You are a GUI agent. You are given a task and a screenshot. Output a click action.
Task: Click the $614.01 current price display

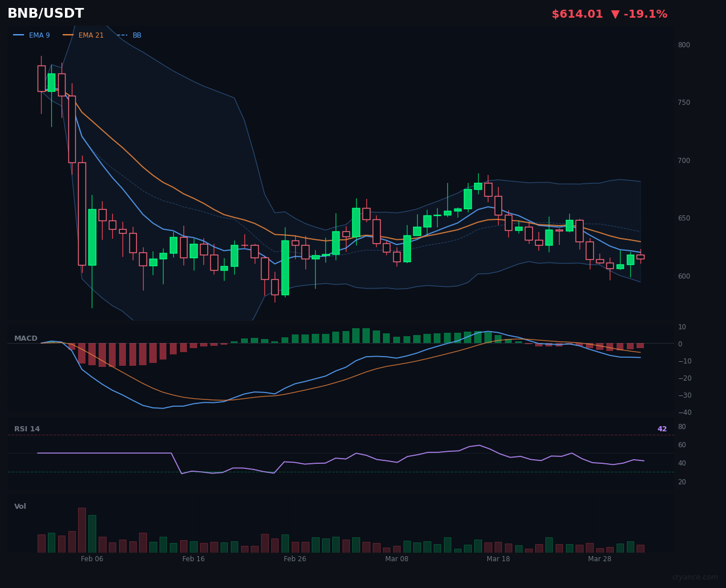[577, 13]
